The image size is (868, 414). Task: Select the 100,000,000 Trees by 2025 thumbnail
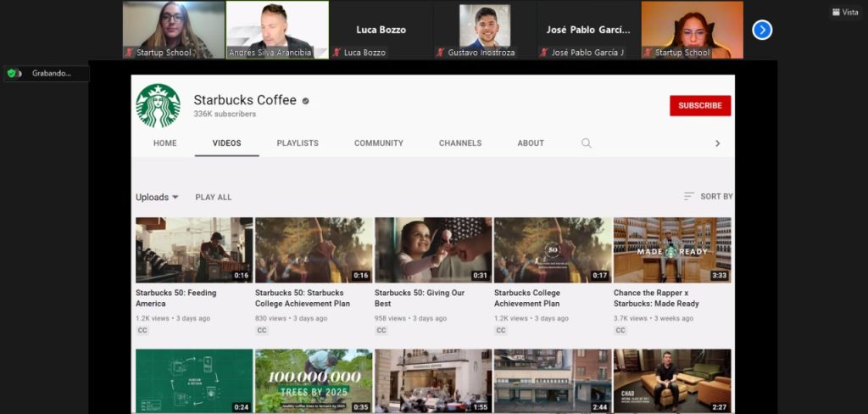[x=313, y=380]
